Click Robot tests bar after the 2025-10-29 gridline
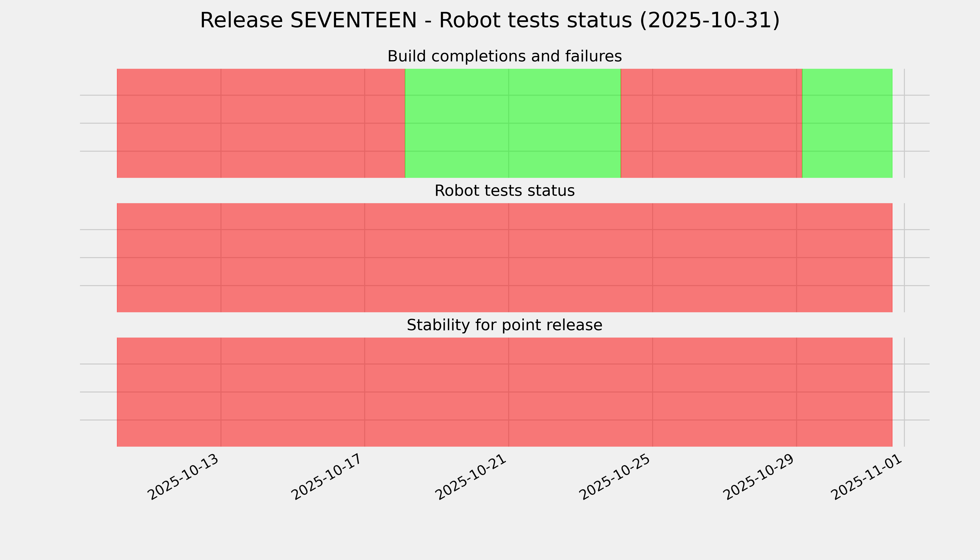 [x=844, y=258]
